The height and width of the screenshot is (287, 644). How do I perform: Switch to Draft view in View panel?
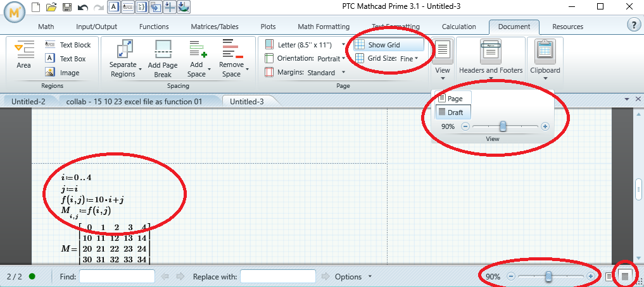pos(453,112)
